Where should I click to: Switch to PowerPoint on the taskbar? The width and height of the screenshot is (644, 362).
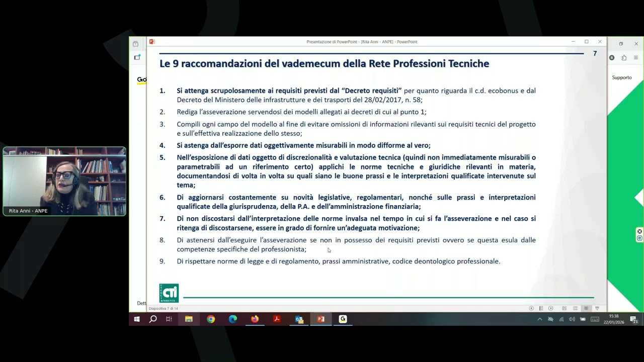point(321,319)
